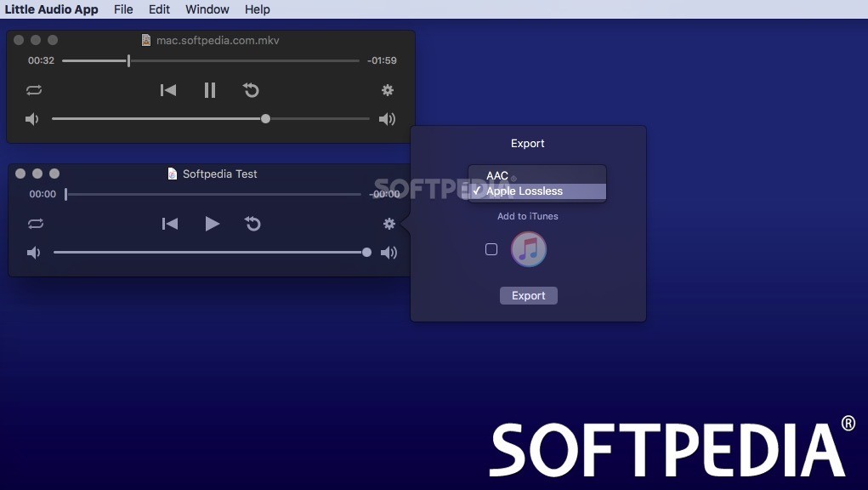
Task: Click volume slider knob in mac.softpedia.com.mkv player
Action: [x=266, y=118]
